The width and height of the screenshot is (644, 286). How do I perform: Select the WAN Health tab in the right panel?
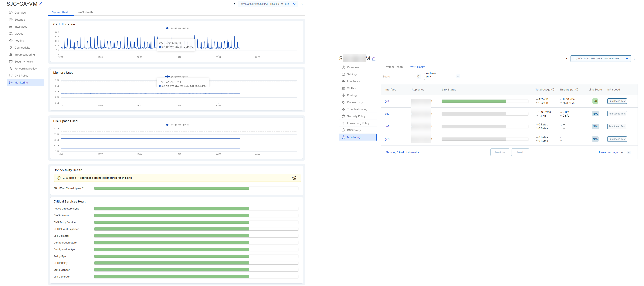tap(418, 67)
